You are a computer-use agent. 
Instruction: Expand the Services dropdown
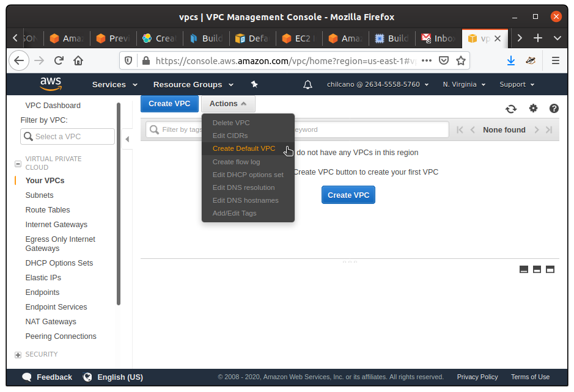(114, 84)
